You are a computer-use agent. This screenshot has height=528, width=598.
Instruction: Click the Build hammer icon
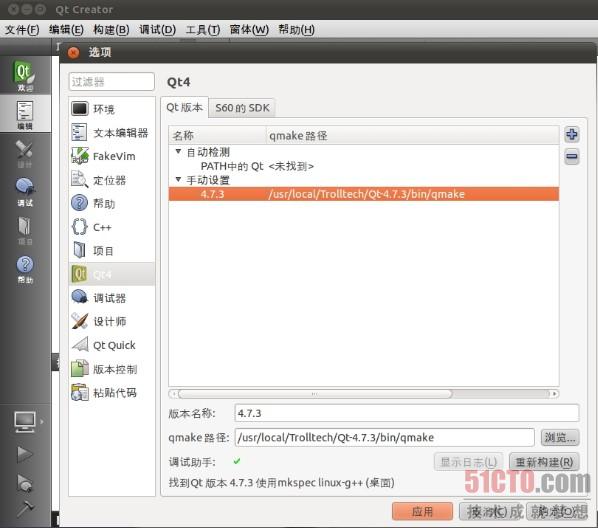(25, 509)
